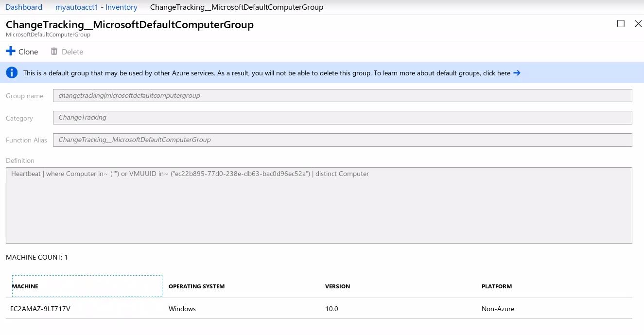Image resolution: width=644 pixels, height=335 pixels.
Task: Click the Clone plus icon
Action: click(11, 51)
